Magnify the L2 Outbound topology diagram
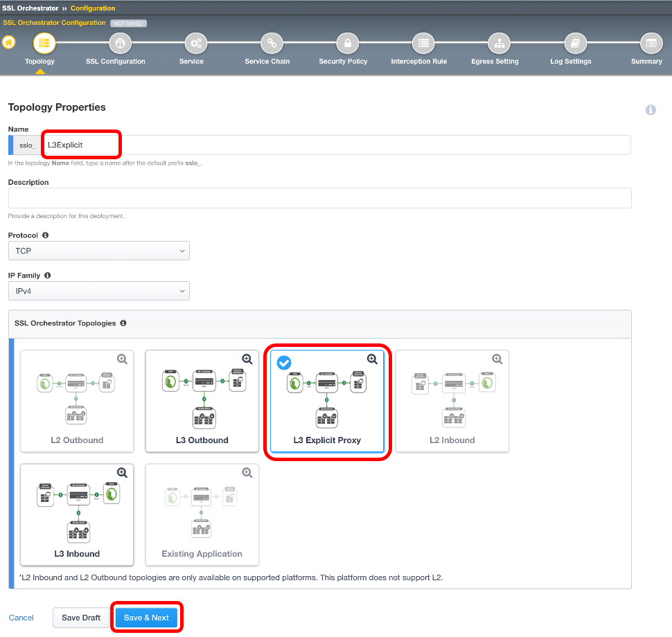Image resolution: width=672 pixels, height=637 pixels. click(x=122, y=359)
